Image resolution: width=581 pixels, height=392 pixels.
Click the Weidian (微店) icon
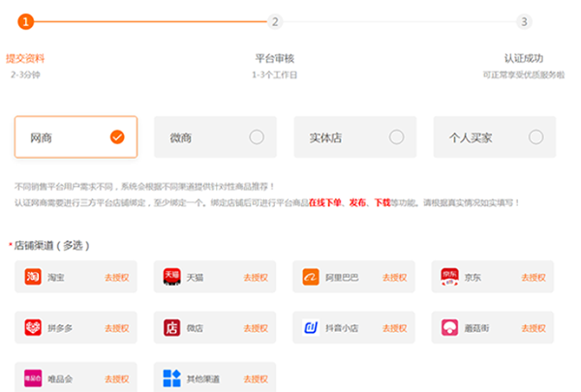(172, 327)
